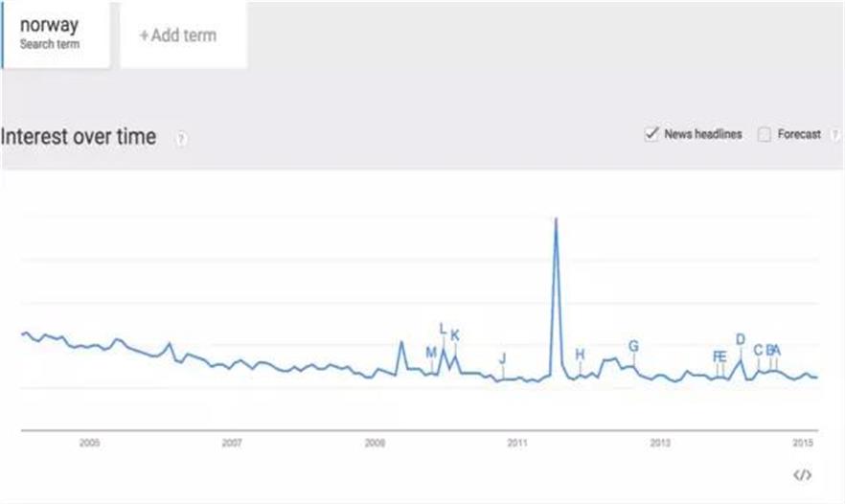
Task: Click news headline marker C
Action: point(758,351)
